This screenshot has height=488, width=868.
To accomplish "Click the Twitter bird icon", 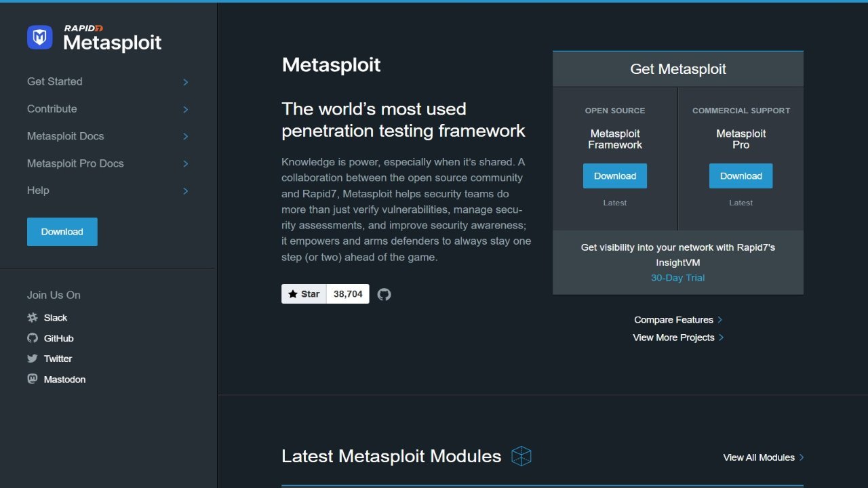I will tap(33, 359).
